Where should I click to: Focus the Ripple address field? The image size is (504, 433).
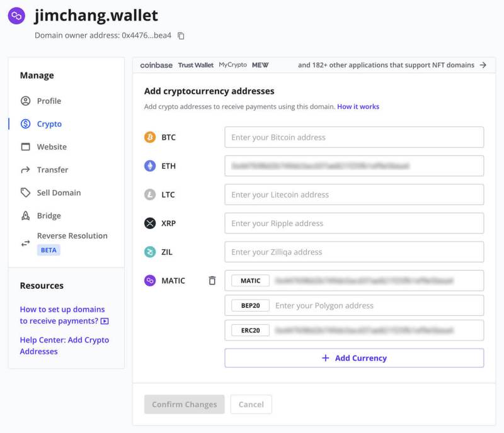pos(354,223)
